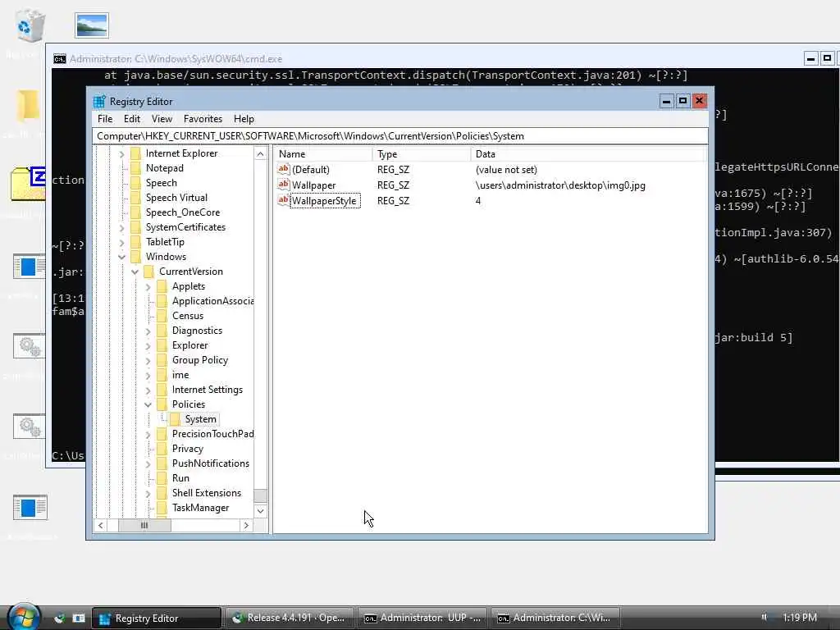Select the Speech_OneCore folder icon
The image size is (840, 630).
(x=135, y=212)
